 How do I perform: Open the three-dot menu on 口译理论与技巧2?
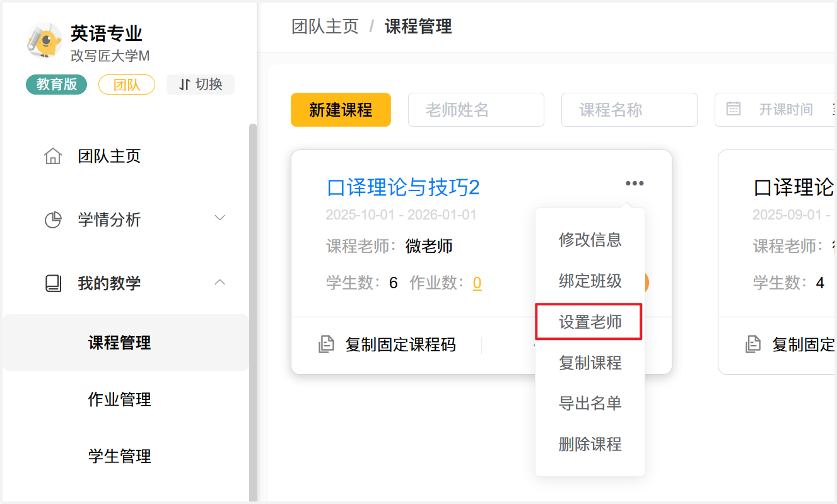[x=635, y=184]
